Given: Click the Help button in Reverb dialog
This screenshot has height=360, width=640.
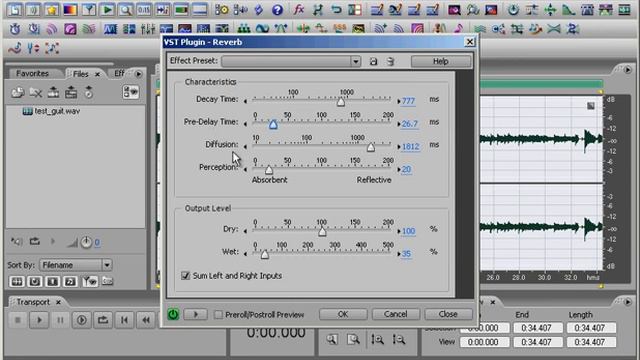Looking at the screenshot, I should click(x=441, y=61).
